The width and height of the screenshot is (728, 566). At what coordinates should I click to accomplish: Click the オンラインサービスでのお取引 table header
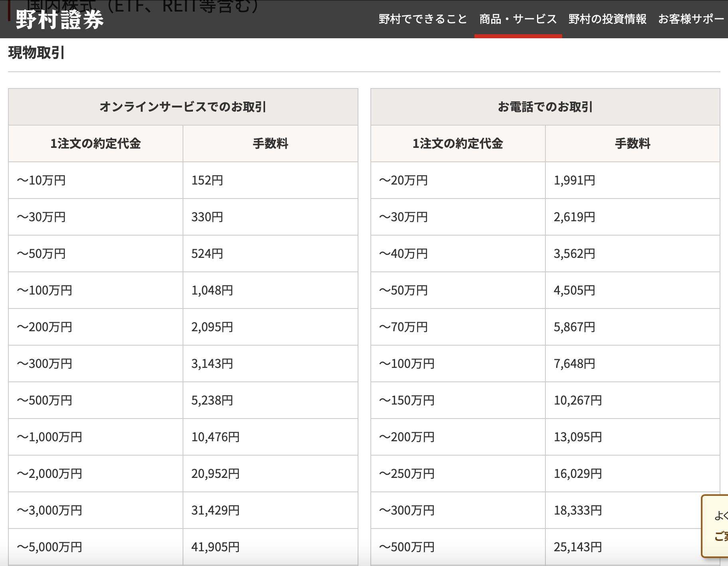[x=183, y=107]
